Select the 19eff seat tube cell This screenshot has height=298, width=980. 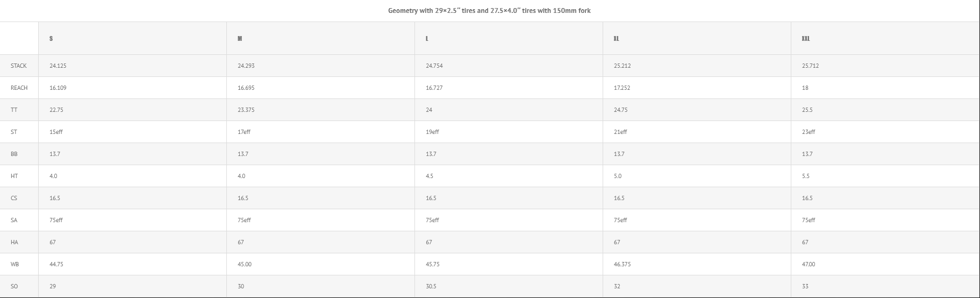[432, 132]
